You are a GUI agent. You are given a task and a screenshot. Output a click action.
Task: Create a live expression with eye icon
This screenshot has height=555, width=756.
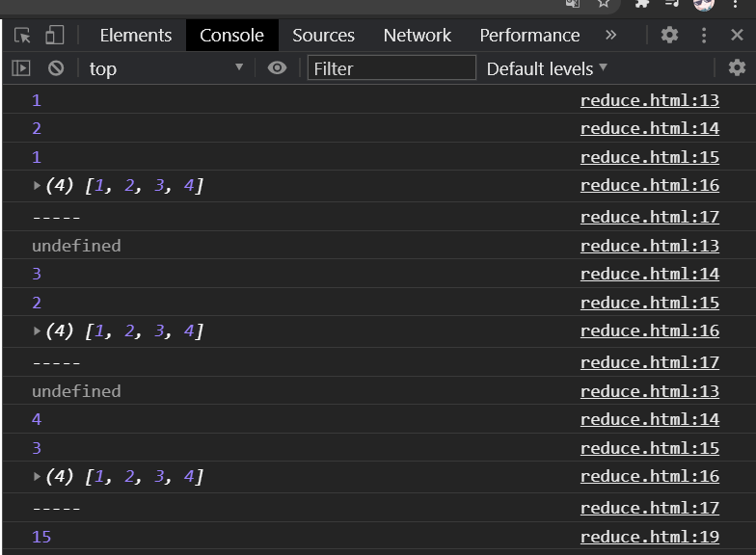coord(277,67)
